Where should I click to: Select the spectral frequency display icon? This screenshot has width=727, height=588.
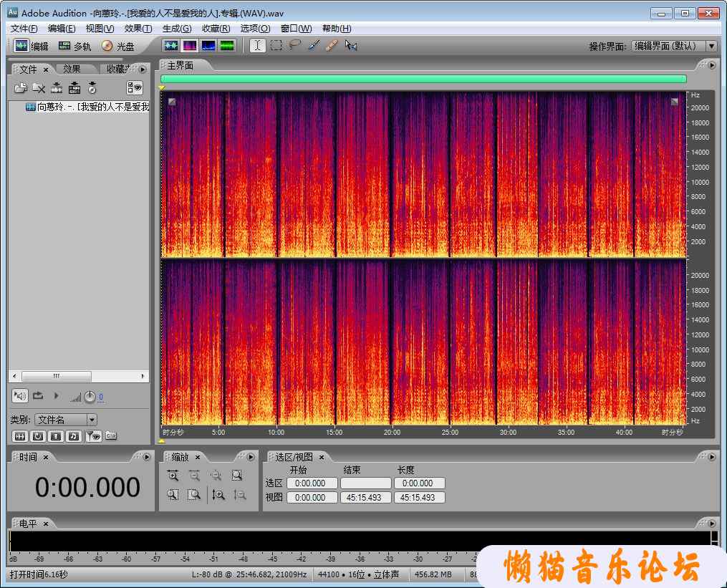click(189, 46)
